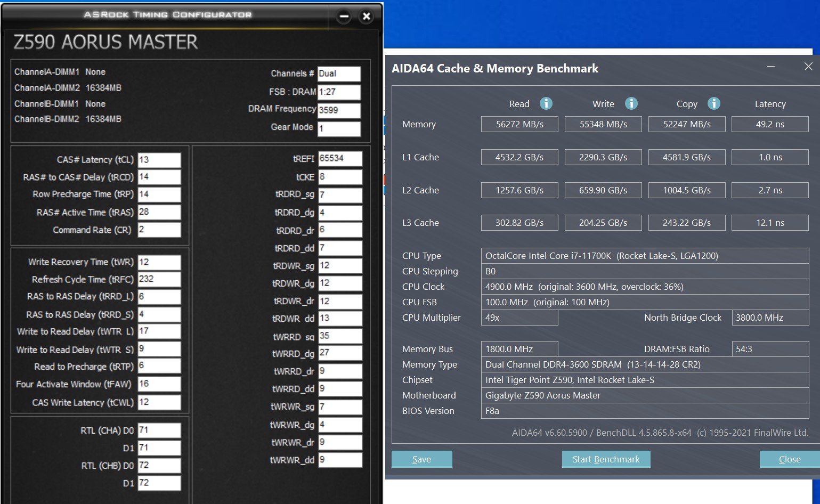This screenshot has width=820, height=504.
Task: Click the FSB : DRAM ratio field
Action: pos(339,92)
